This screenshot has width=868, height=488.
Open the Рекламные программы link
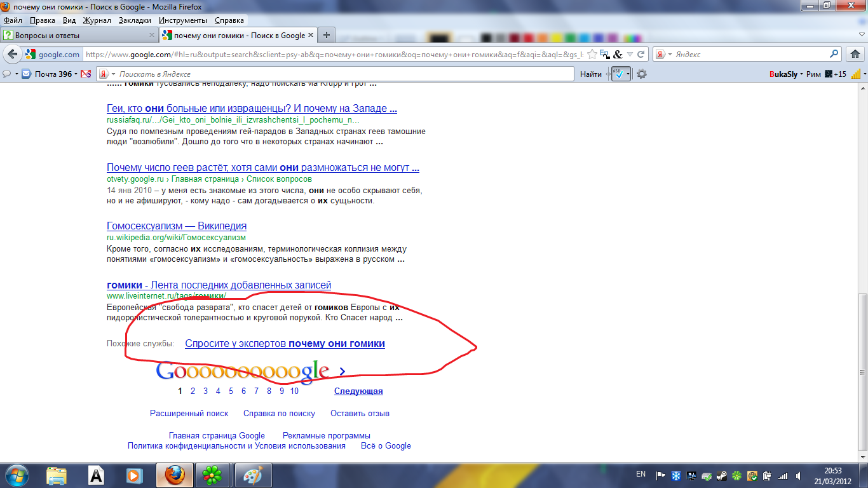click(327, 436)
